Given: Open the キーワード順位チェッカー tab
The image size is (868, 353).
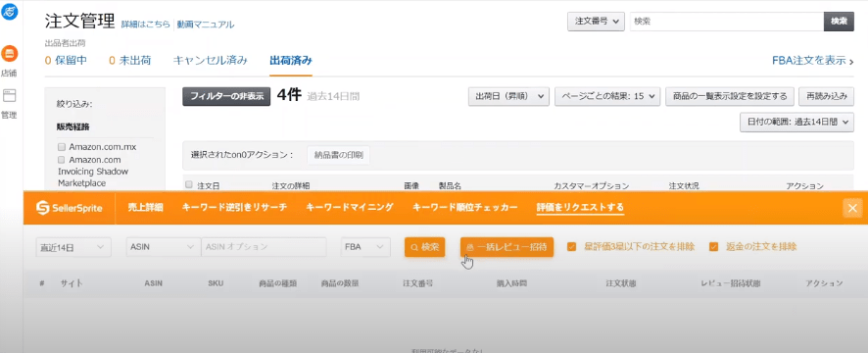Looking at the screenshot, I should click(465, 207).
